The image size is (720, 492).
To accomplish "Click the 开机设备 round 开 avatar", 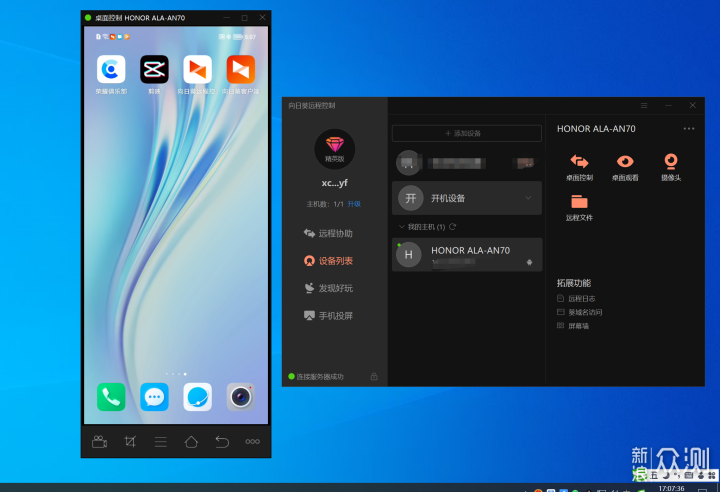I will [x=411, y=198].
